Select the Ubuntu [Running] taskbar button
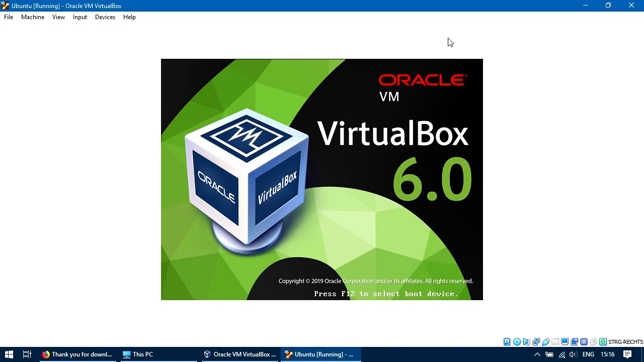Viewport: 644px width, 362px height. click(320, 354)
